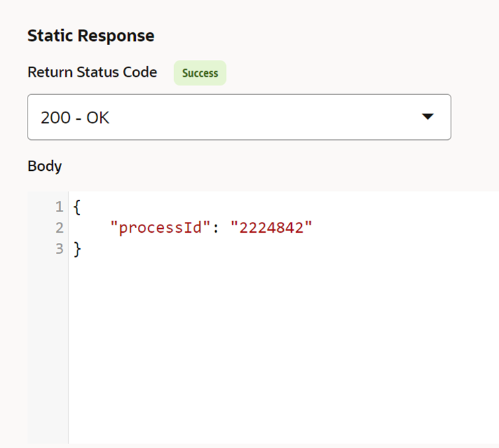The image size is (499, 448).
Task: Click the word "Static" in the section heading
Action: coord(48,36)
